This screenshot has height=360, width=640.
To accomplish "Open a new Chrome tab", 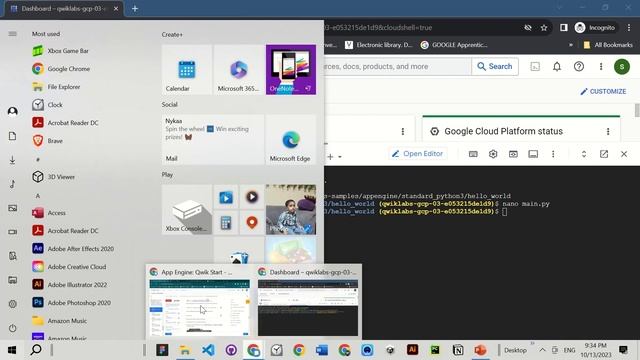I will 135,9.
